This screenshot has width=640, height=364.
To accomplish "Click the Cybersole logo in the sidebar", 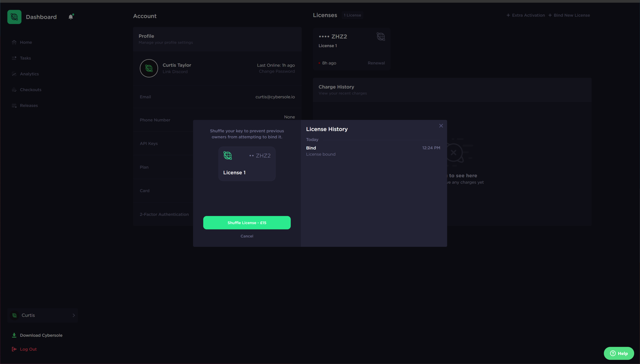I will pos(14,17).
